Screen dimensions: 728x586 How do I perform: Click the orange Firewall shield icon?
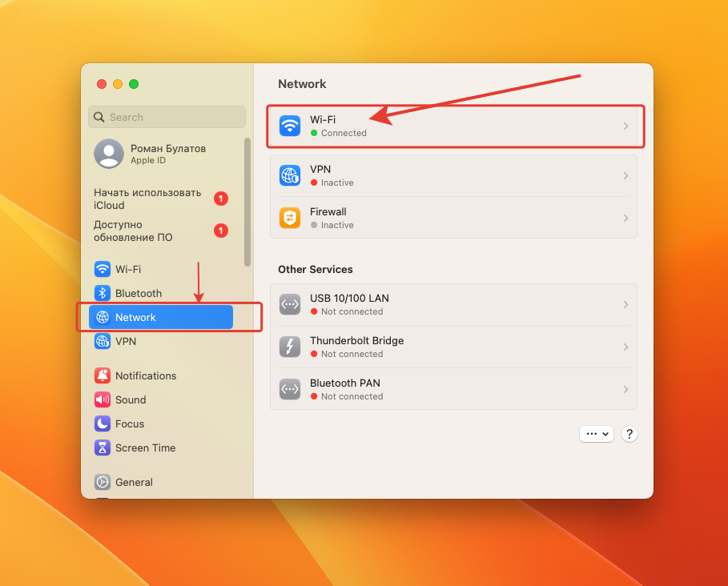tap(289, 219)
